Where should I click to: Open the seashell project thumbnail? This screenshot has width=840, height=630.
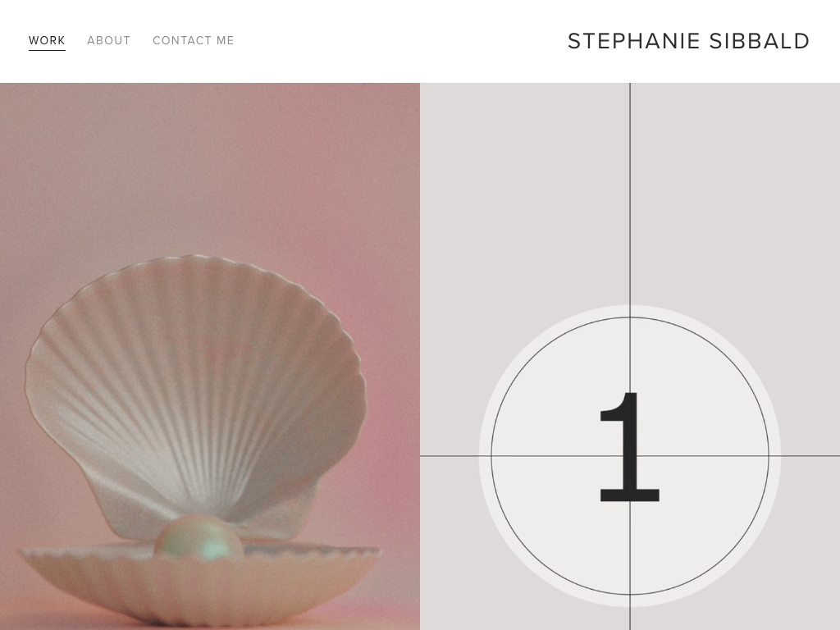click(210, 356)
